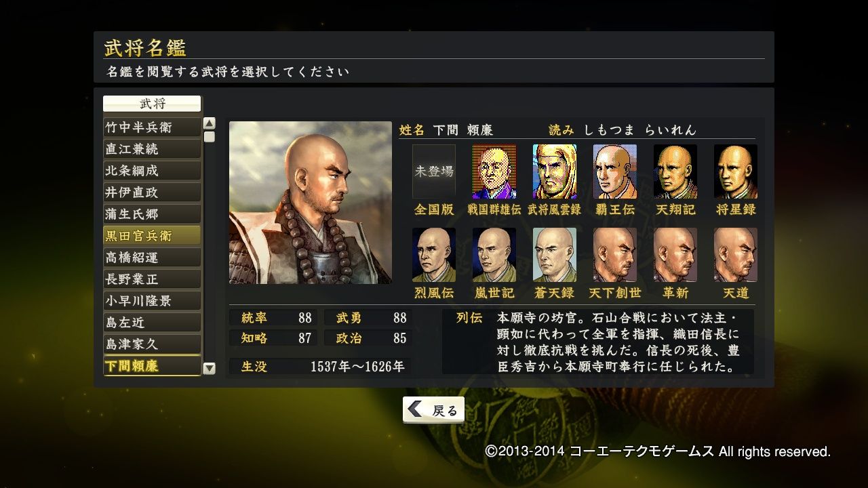
Task: Choose the 革新 portrait icon
Action: 675,255
